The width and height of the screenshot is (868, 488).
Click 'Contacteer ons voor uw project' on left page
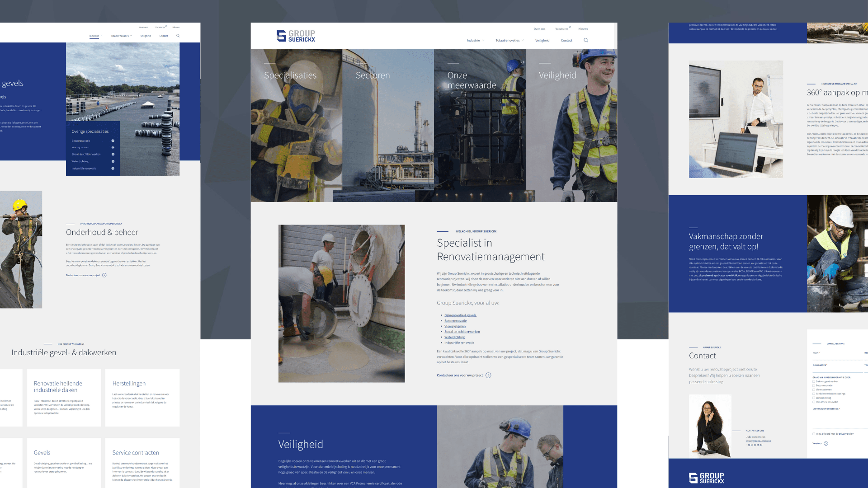tap(83, 275)
